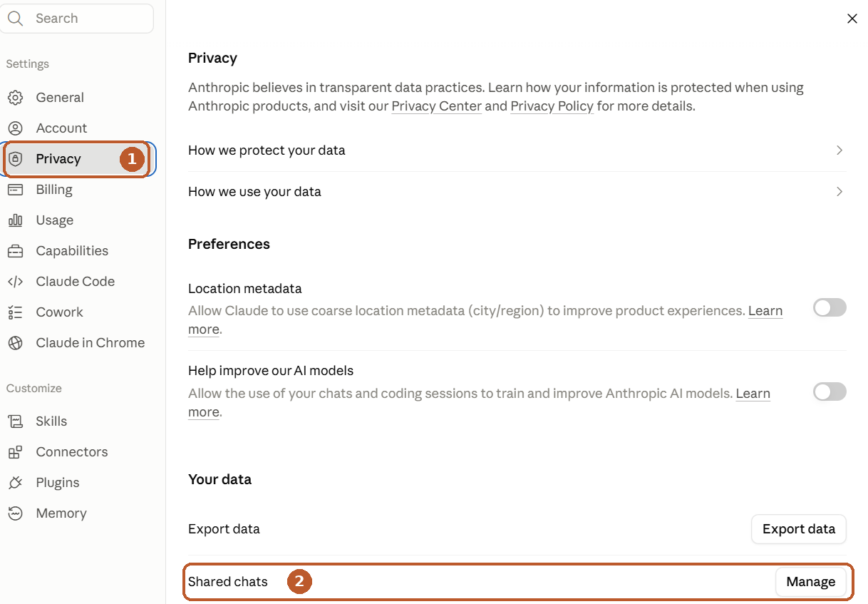Open the Claude Code brackets icon

pos(15,282)
